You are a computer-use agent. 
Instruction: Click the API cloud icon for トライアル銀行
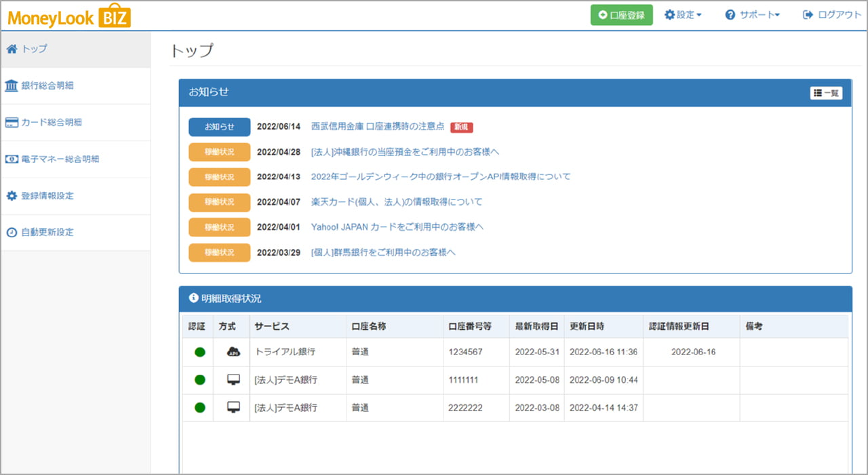(233, 351)
